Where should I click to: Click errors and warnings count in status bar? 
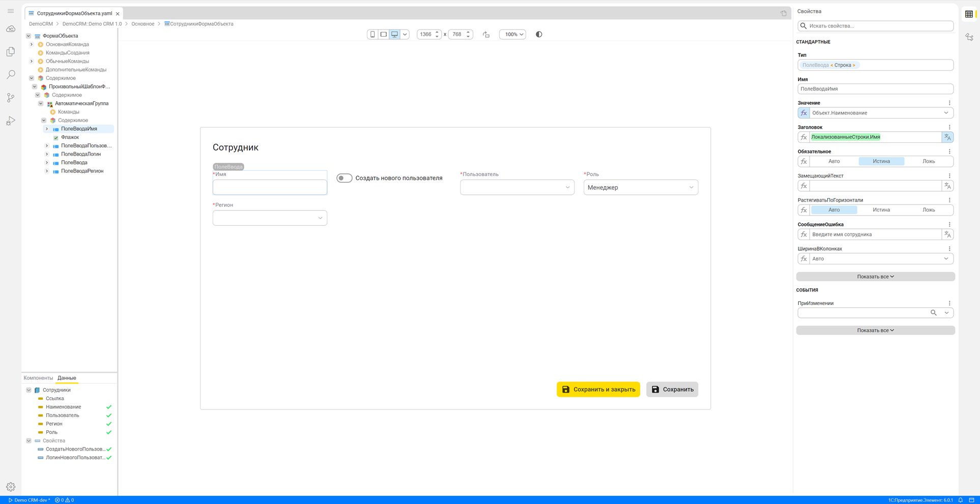pyautogui.click(x=65, y=500)
